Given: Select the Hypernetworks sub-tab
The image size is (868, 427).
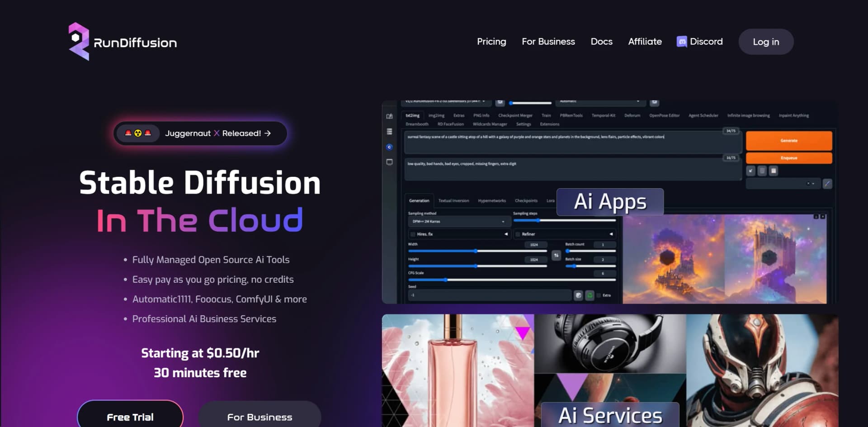Looking at the screenshot, I should [x=492, y=201].
